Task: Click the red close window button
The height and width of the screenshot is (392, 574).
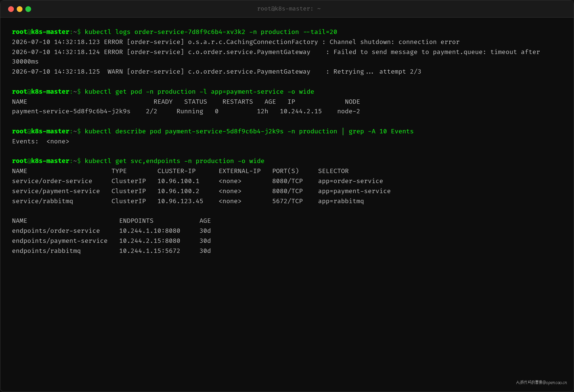Action: click(x=11, y=9)
